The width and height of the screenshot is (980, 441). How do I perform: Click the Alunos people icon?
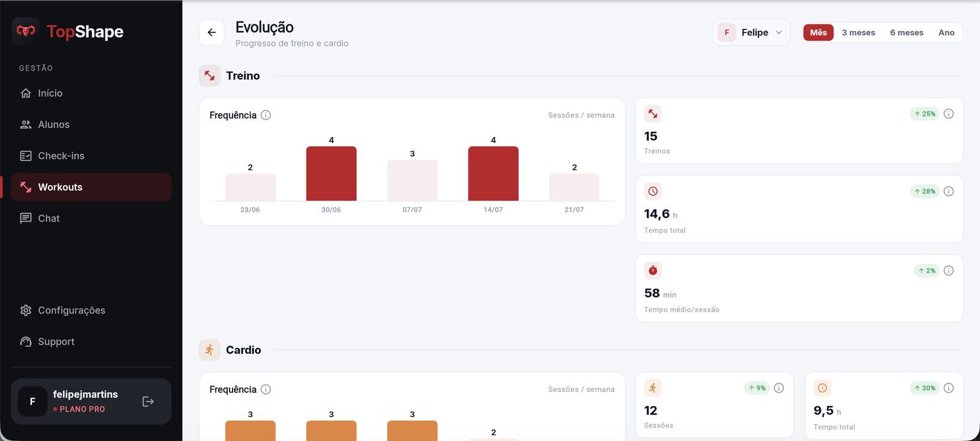26,124
